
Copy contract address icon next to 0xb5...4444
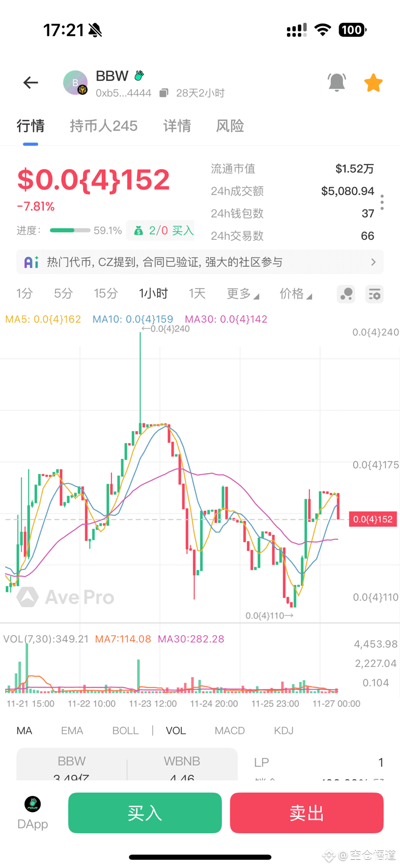(164, 93)
